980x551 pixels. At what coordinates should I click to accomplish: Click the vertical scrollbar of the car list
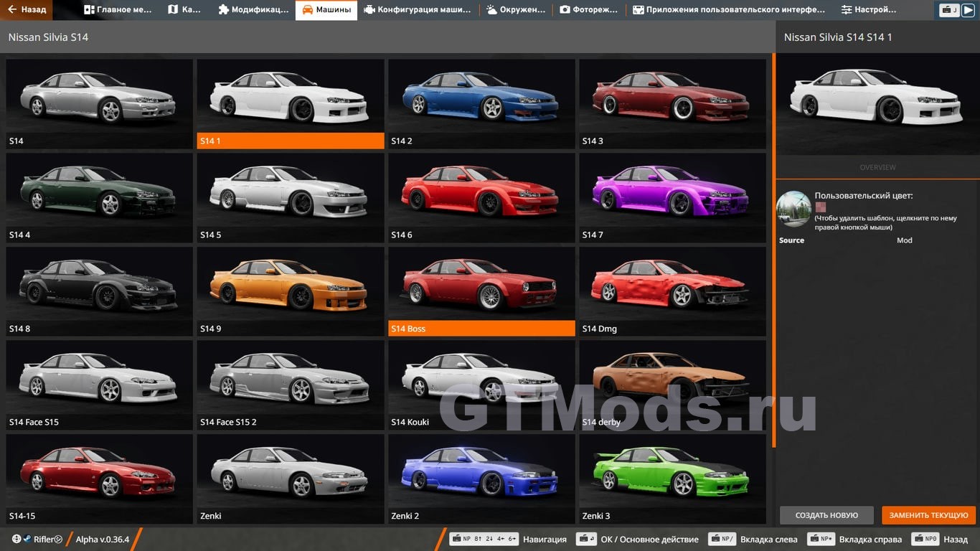[x=773, y=251]
